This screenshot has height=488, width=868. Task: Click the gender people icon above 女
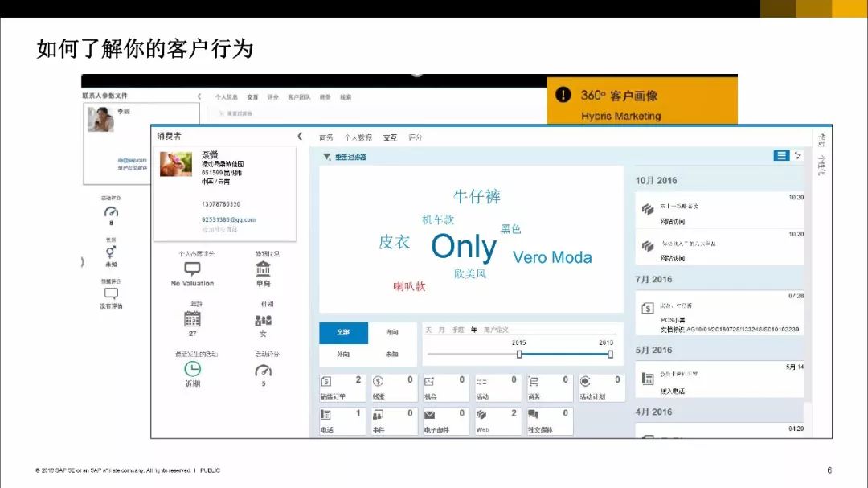coord(263,320)
